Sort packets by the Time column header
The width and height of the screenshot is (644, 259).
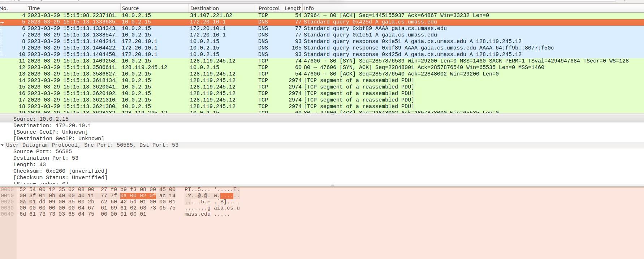[x=73, y=8]
